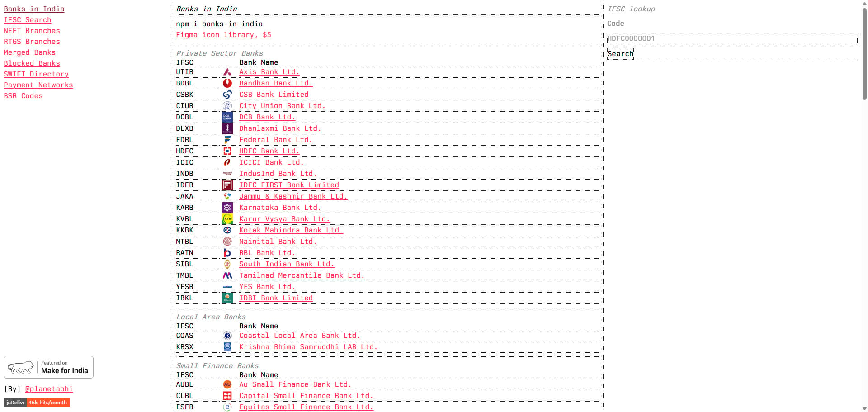Click the Au Small Finance Bank logo
Image resolution: width=868 pixels, height=412 pixels.
click(227, 384)
